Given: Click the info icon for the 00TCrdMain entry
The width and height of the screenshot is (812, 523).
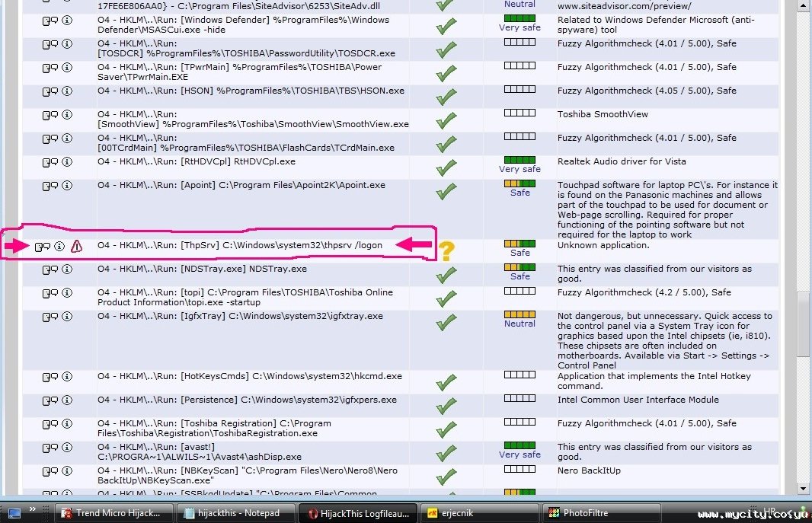Looking at the screenshot, I should [67, 139].
